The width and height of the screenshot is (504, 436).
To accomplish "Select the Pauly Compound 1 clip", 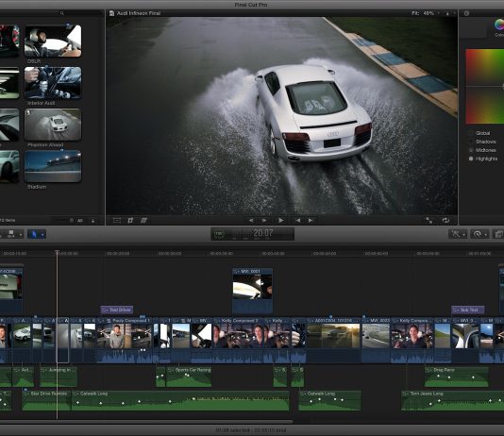I will (125, 341).
